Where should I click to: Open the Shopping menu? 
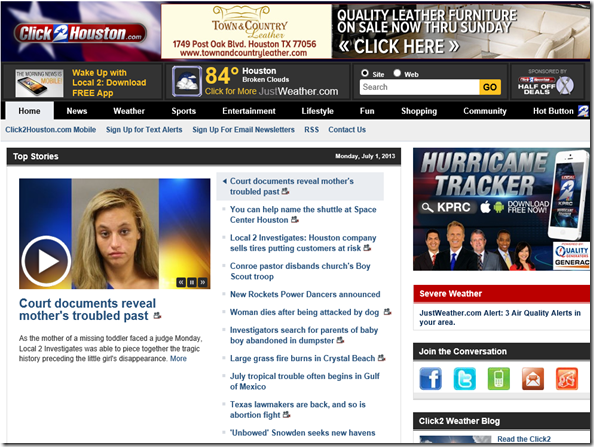coord(419,111)
